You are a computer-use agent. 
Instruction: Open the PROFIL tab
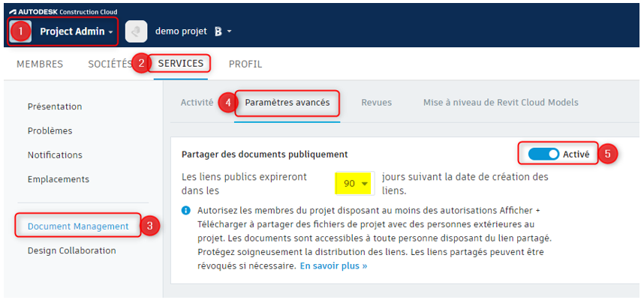[x=245, y=64]
